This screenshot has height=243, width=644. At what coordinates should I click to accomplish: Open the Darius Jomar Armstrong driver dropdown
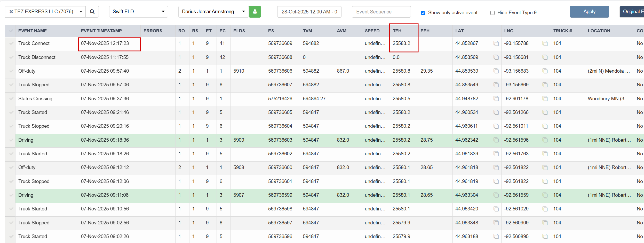213,12
